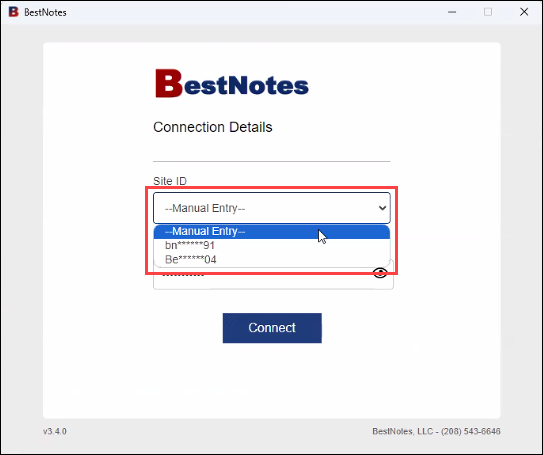Open the Site ID dropdown
This screenshot has height=455, width=543.
[272, 208]
